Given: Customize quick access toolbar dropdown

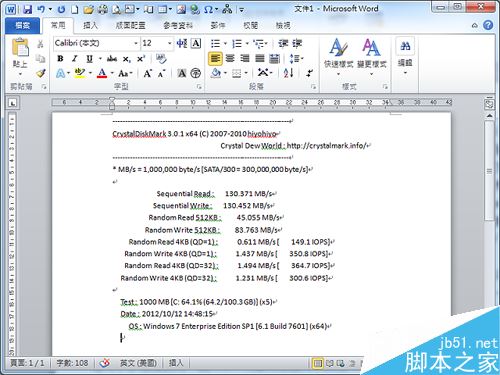Looking at the screenshot, I should (242, 10).
